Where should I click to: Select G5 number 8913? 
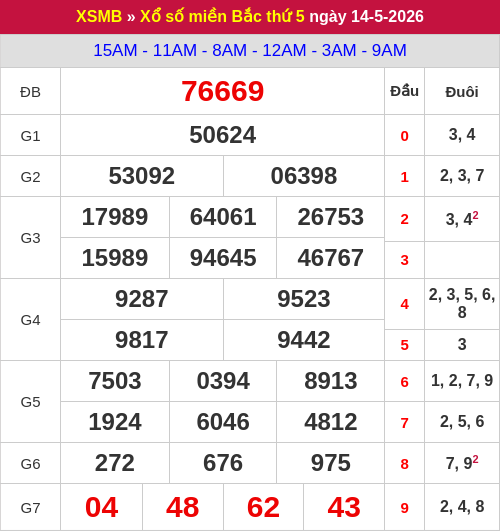[331, 381]
